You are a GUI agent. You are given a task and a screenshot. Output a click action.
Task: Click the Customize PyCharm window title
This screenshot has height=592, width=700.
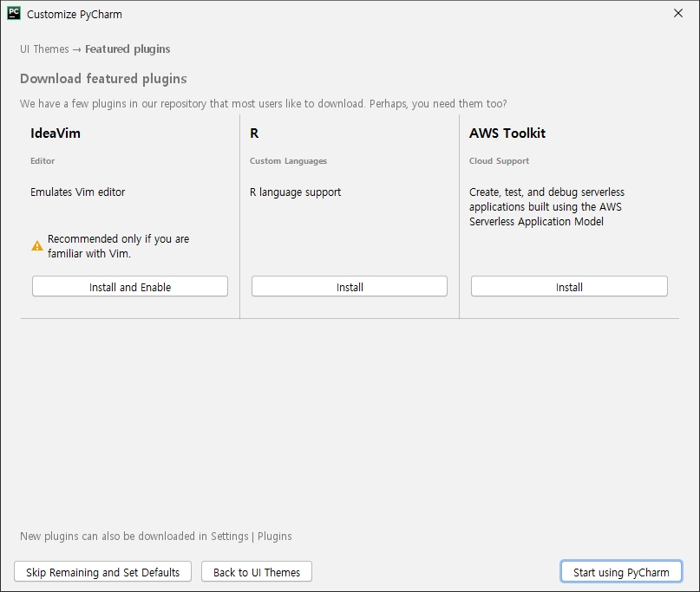pos(74,14)
